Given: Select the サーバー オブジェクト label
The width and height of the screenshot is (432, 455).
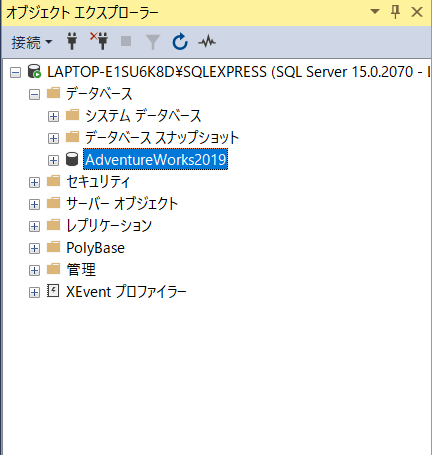Looking at the screenshot, I should point(122,204).
